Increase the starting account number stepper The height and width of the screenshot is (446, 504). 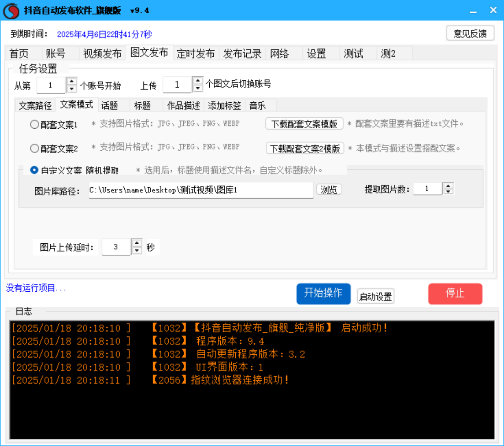72,81
